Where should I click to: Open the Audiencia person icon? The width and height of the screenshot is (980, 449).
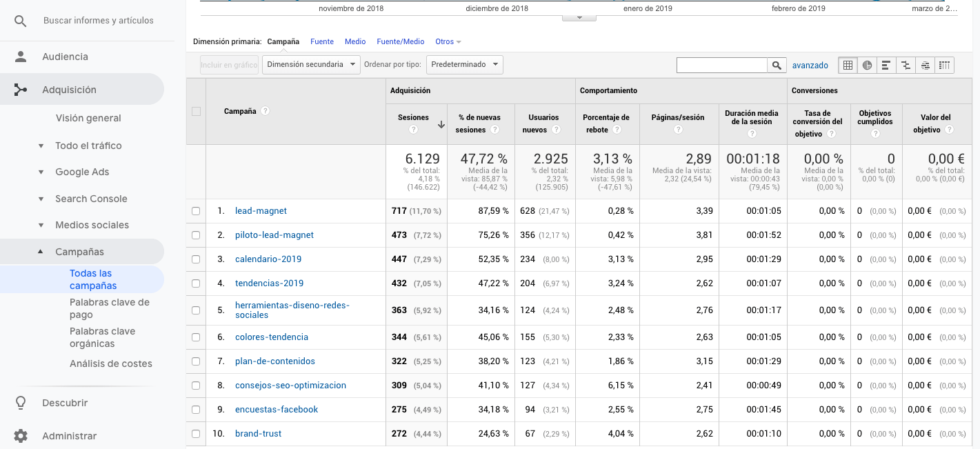tap(21, 57)
